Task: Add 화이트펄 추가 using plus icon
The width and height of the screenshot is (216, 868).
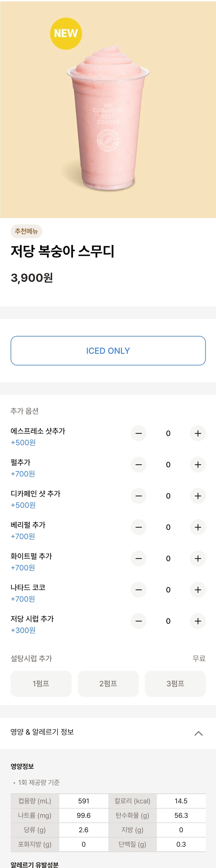Action: click(198, 559)
